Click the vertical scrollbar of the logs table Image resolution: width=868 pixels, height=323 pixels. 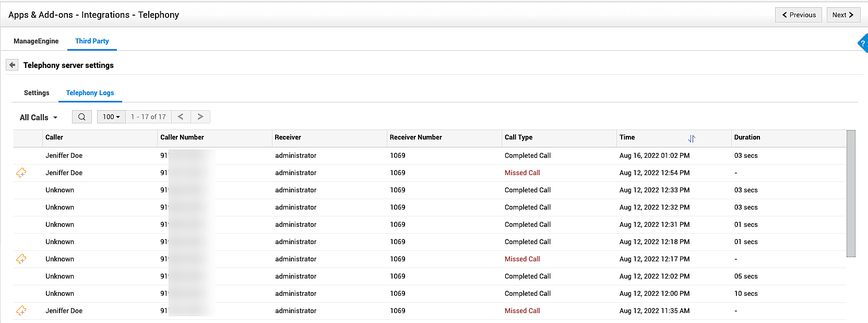[x=851, y=193]
